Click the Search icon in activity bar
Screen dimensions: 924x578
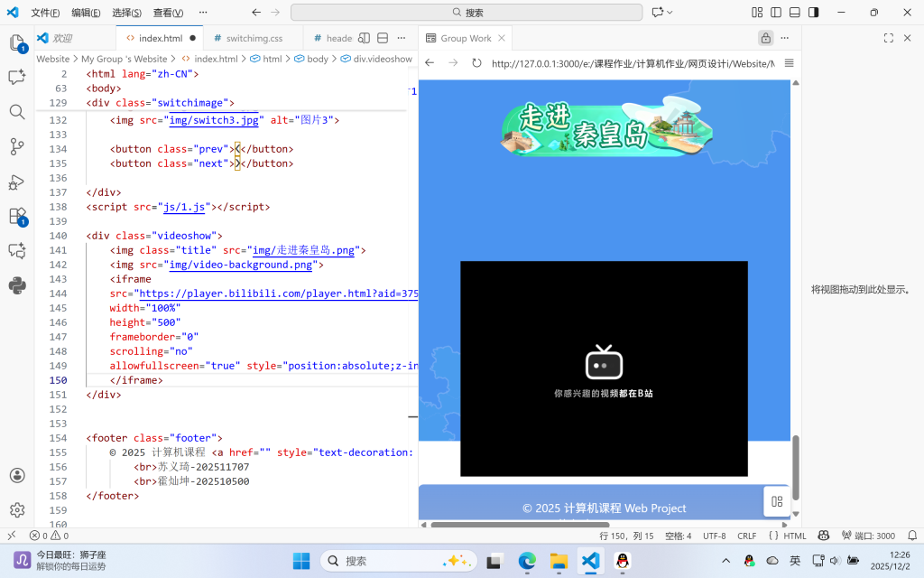16,112
